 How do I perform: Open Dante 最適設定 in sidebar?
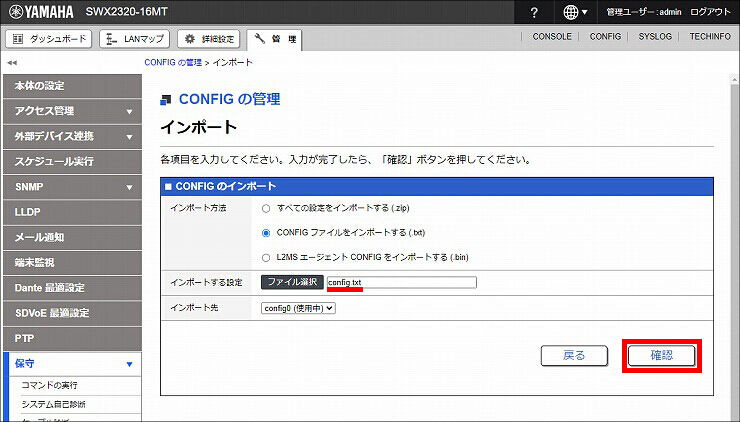[x=72, y=288]
